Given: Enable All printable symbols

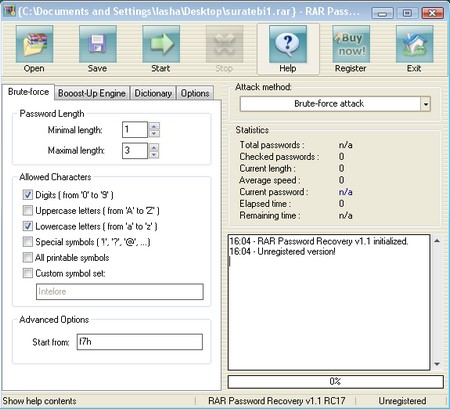Looking at the screenshot, I should tap(28, 257).
